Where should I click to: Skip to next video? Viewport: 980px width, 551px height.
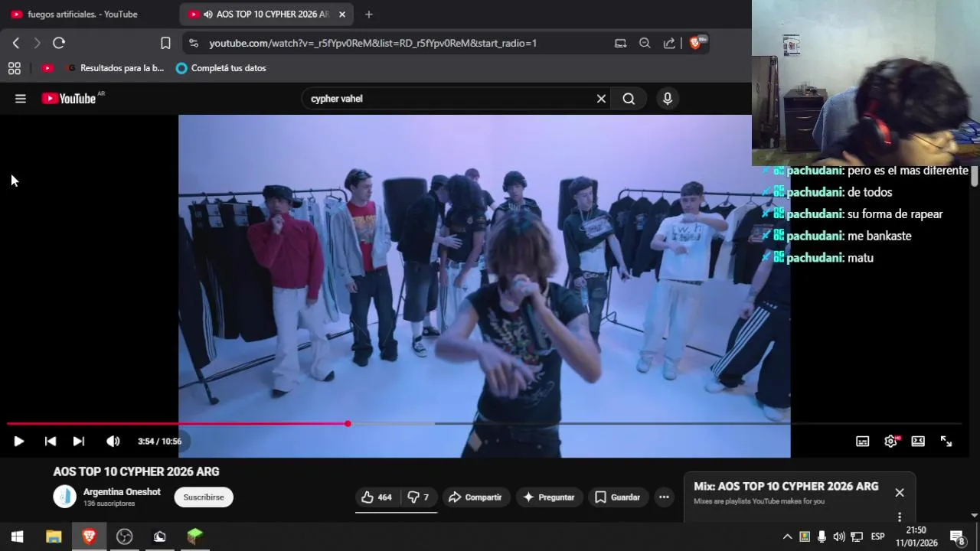point(78,441)
